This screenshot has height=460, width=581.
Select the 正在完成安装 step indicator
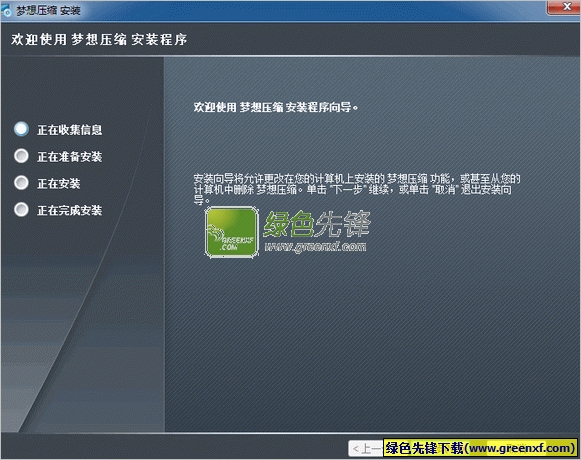point(21,209)
